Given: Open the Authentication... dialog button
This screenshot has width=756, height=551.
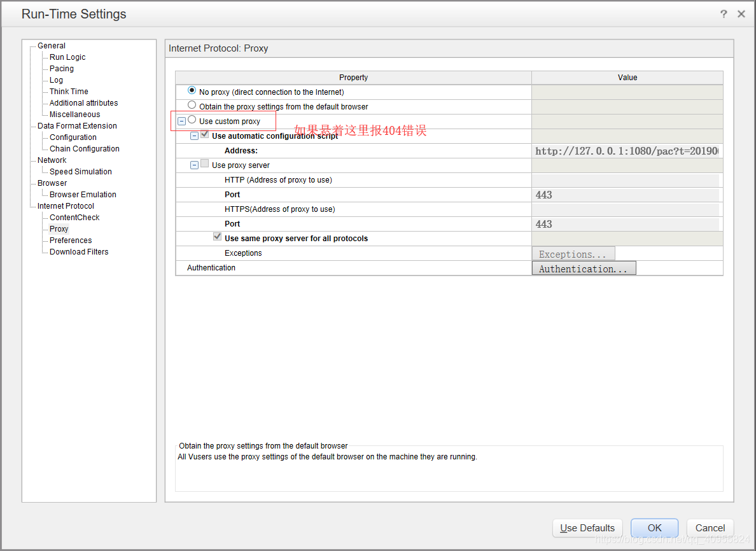Looking at the screenshot, I should point(584,268).
